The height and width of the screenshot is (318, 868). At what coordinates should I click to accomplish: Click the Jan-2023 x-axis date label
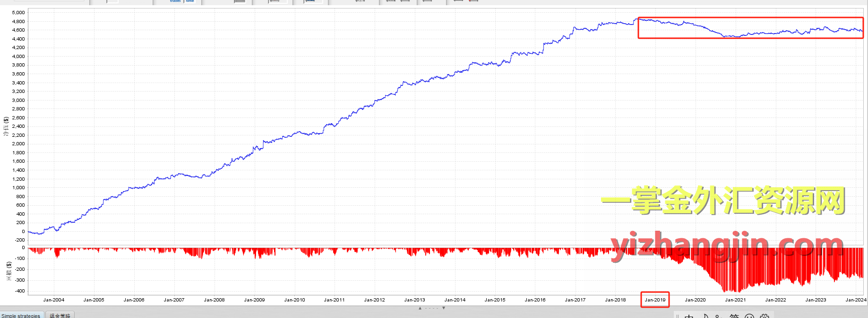pos(816,300)
